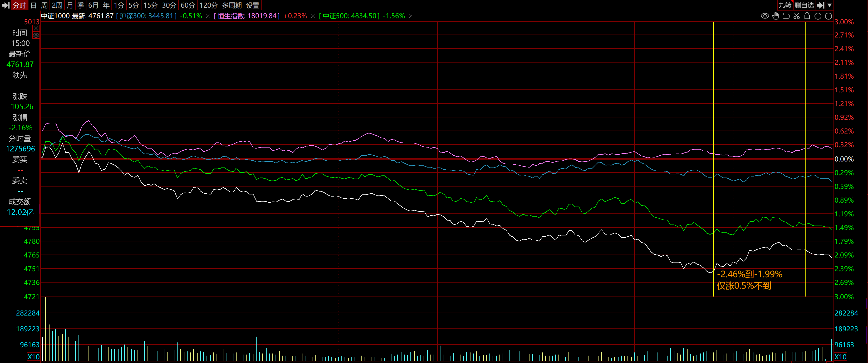Zoom out with the minus circle icon
Viewport: 868px width, 363px height.
coord(828,16)
